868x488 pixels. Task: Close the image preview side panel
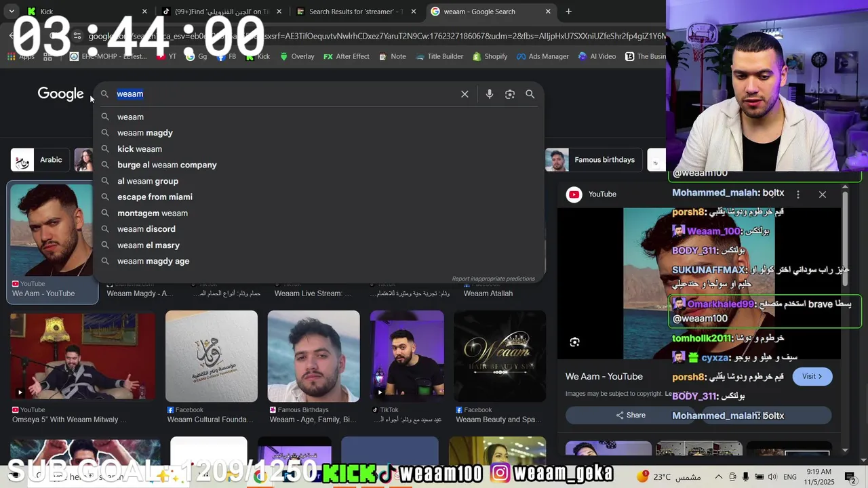[x=822, y=195]
